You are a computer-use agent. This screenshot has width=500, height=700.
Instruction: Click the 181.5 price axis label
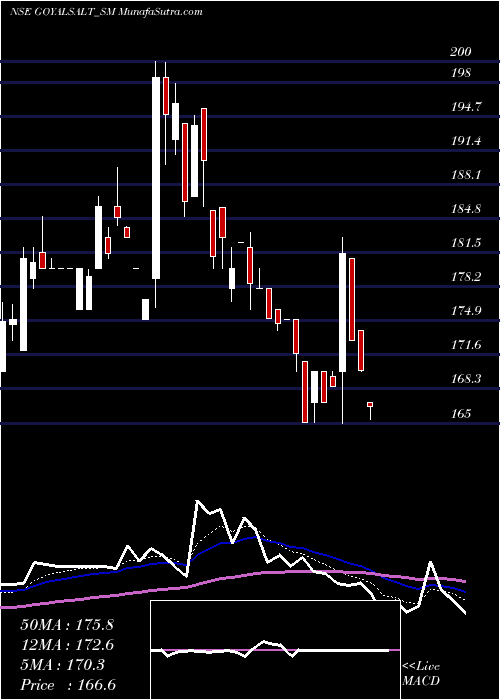[466, 243]
